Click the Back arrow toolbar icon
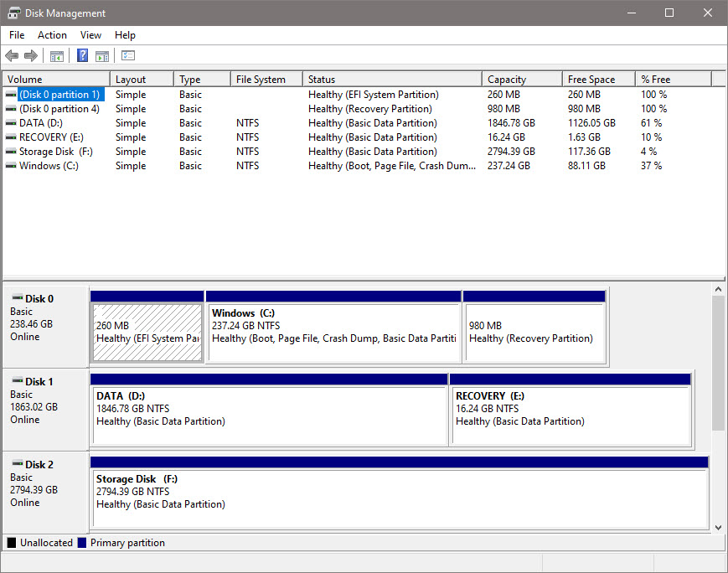Screen dimensions: 728x573 click(x=12, y=56)
